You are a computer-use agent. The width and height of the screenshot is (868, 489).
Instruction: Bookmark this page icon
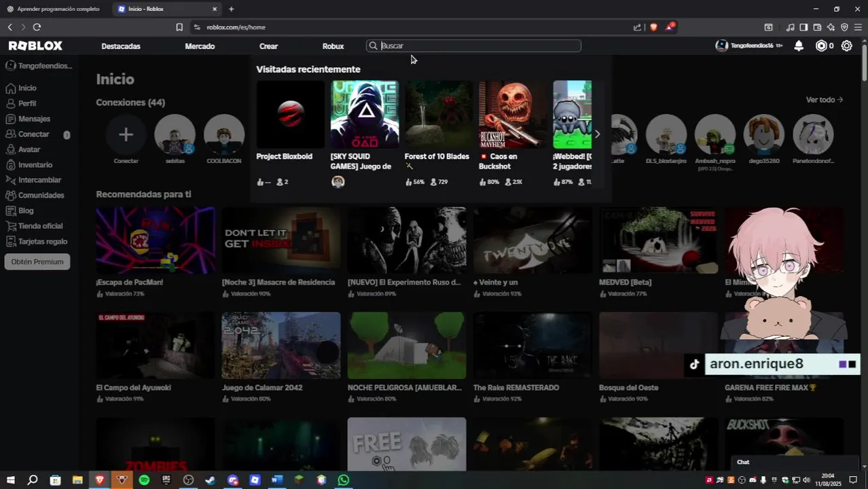179,27
